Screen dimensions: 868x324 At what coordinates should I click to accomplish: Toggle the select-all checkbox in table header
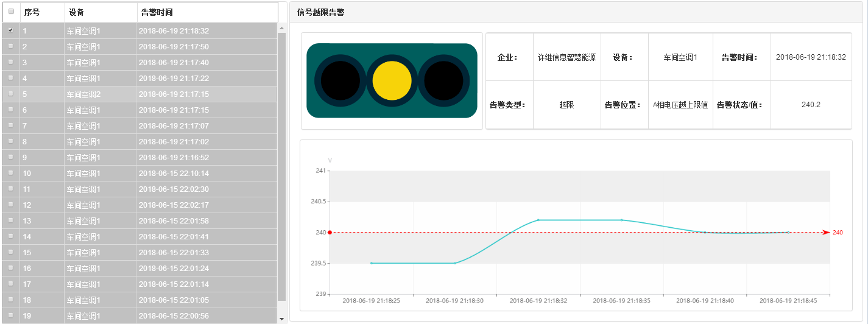coord(11,12)
